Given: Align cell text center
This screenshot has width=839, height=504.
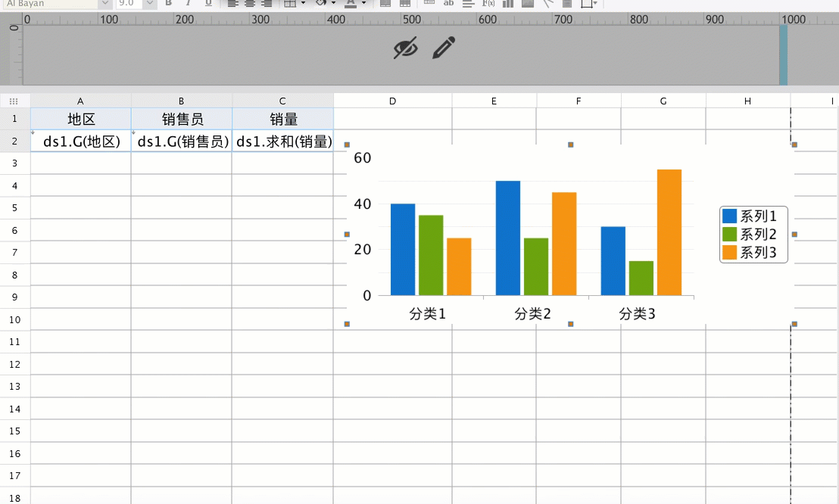Looking at the screenshot, I should click(x=250, y=3).
